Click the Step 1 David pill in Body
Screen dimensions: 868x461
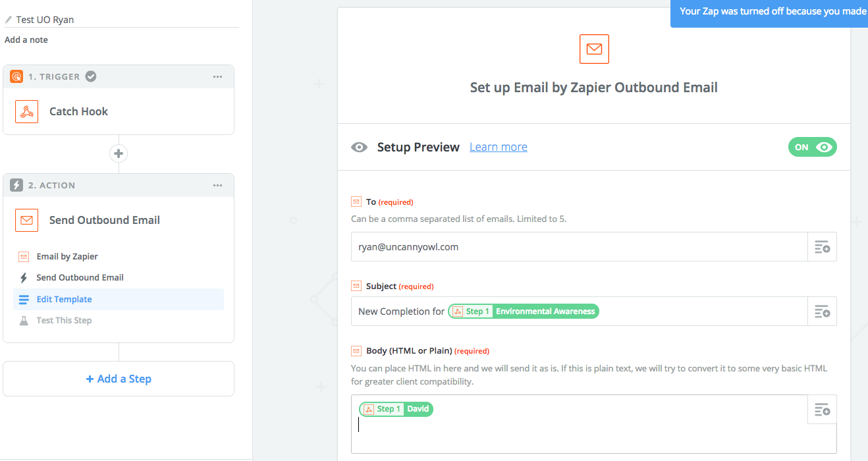click(x=396, y=409)
